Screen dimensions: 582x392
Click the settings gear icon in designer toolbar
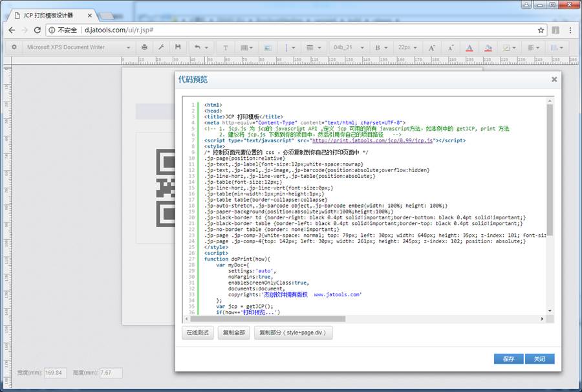click(x=14, y=47)
